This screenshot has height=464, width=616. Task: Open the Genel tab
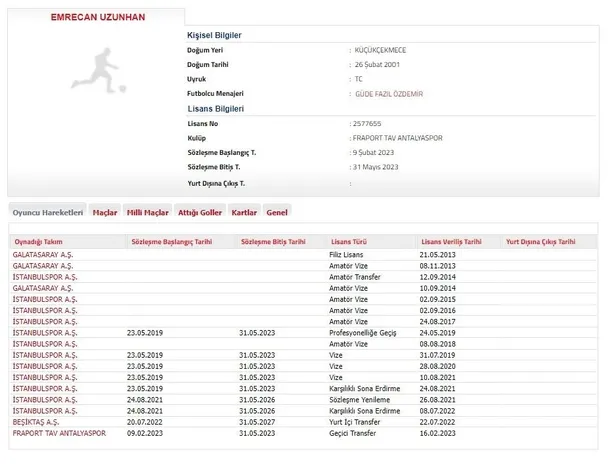(278, 213)
